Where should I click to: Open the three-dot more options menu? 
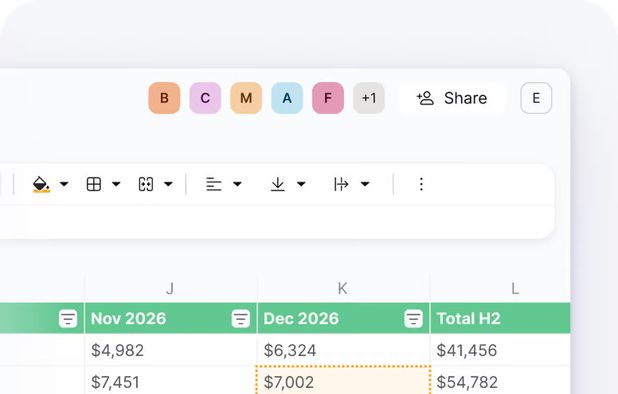pyautogui.click(x=421, y=184)
